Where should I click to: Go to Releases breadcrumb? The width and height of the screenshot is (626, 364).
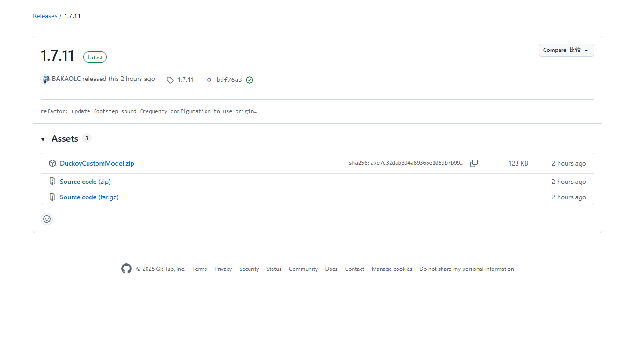tap(45, 16)
